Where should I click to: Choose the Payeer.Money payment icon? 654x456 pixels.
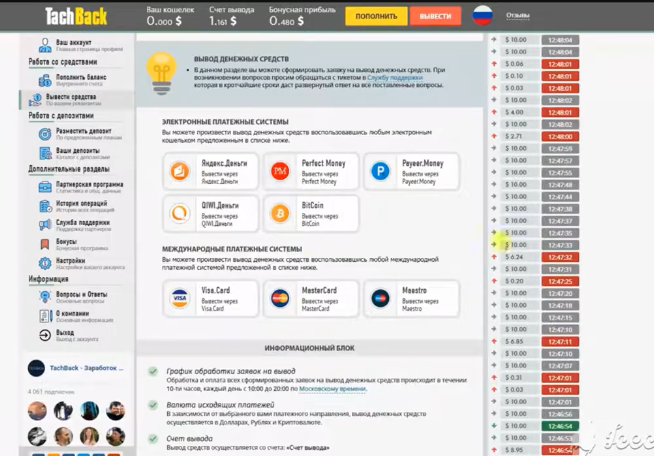380,172
